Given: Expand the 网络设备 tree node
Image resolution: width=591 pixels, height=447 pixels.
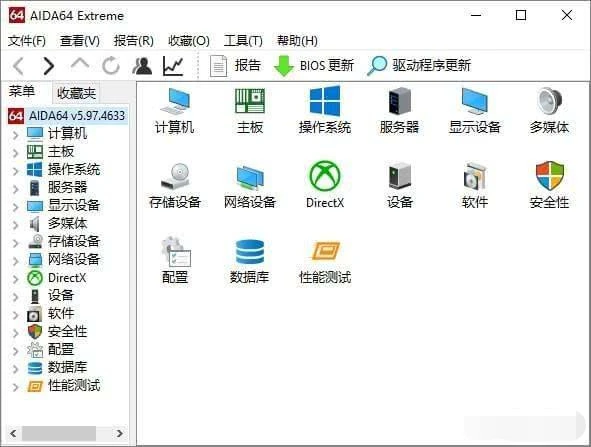Looking at the screenshot, I should point(15,260).
